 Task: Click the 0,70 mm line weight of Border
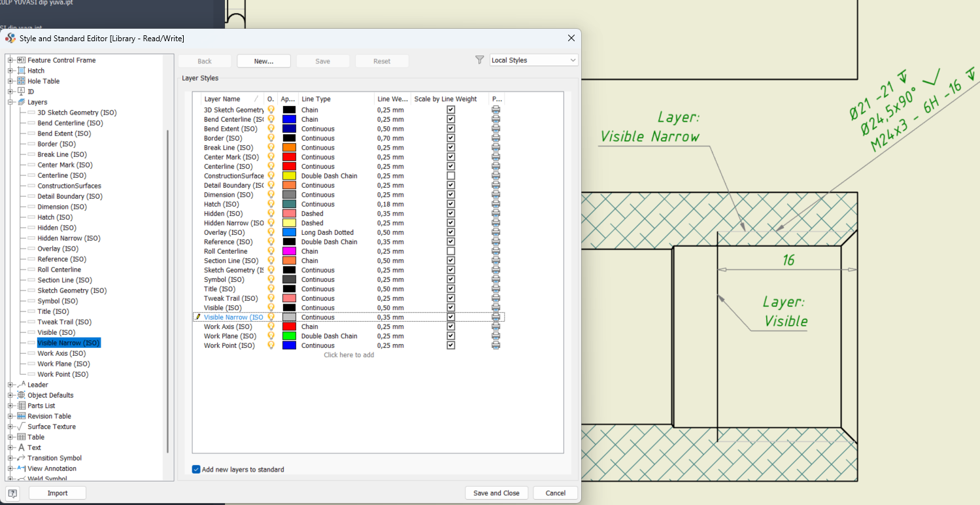click(x=390, y=138)
